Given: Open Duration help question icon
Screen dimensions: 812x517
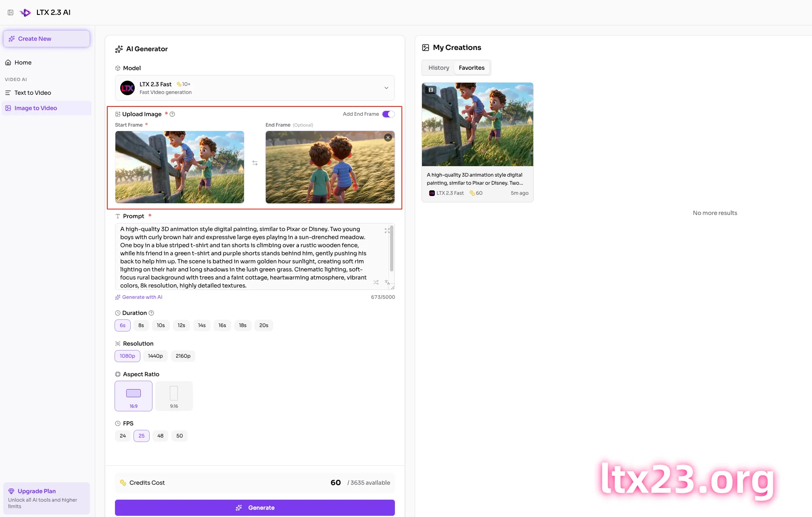Looking at the screenshot, I should [x=151, y=313].
